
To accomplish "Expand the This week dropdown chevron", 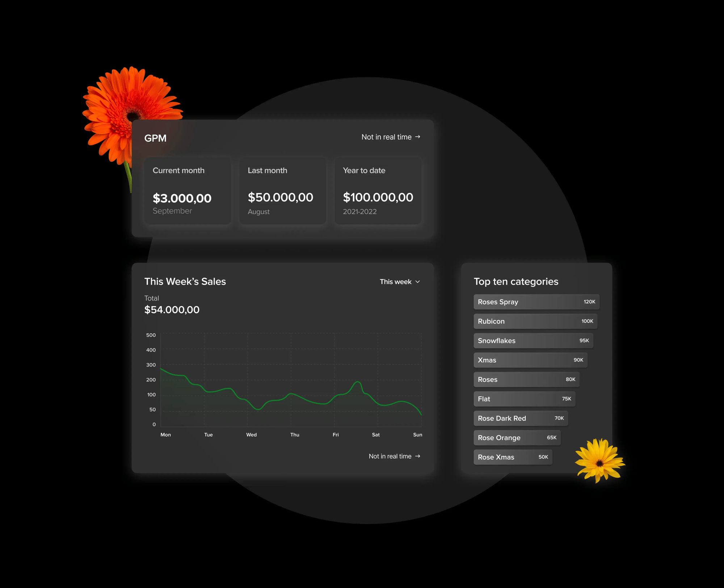I will point(418,282).
